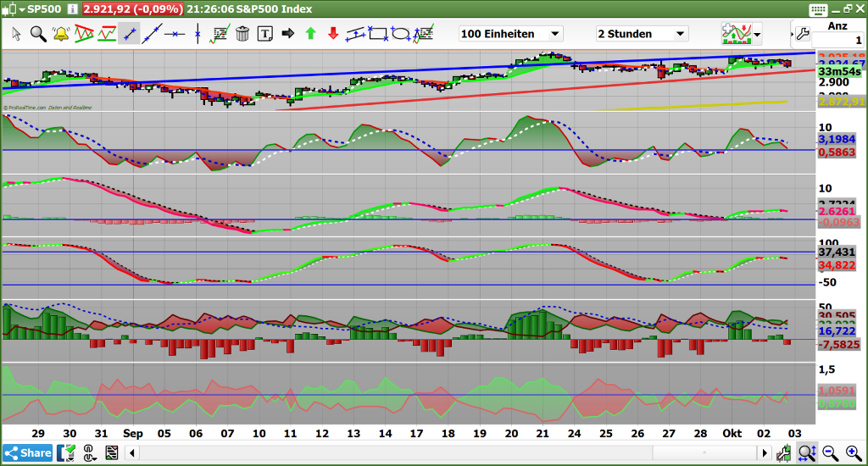Click the 0,5863 indicator value

click(x=837, y=153)
